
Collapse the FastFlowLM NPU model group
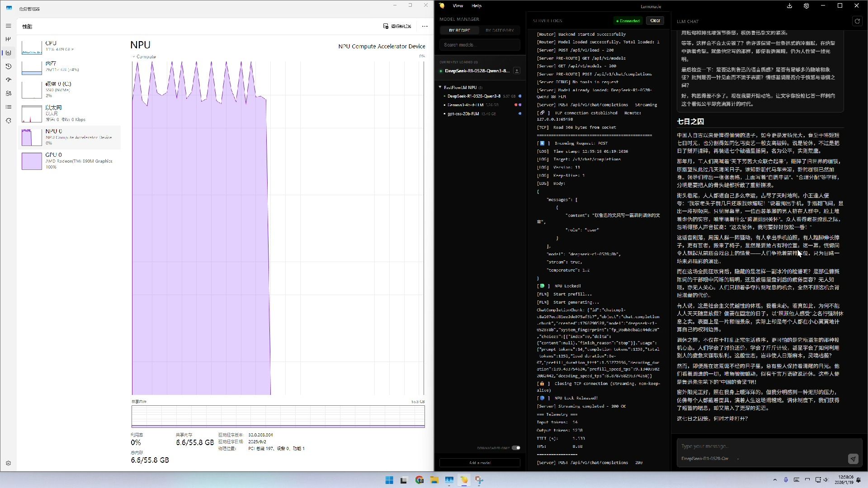(x=440, y=87)
